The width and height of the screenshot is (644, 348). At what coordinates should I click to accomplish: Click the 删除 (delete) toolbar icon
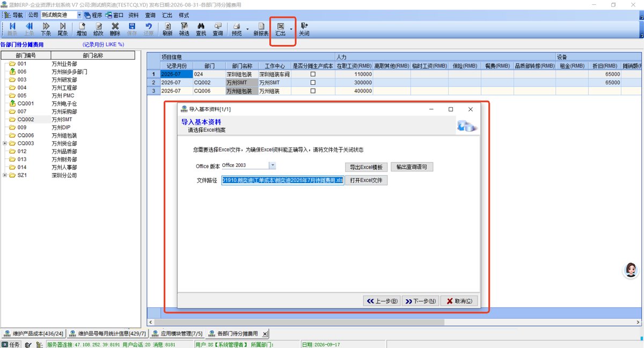coord(115,29)
